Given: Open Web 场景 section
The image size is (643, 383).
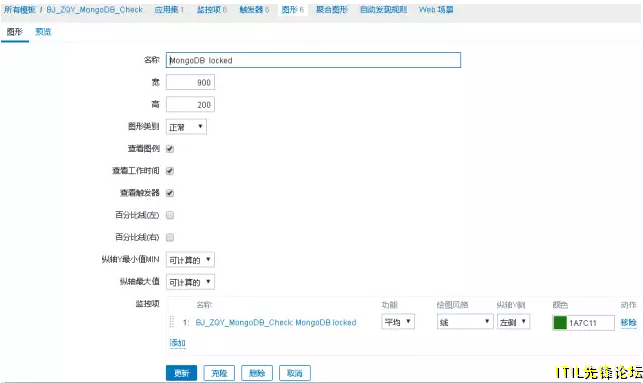Looking at the screenshot, I should (436, 9).
